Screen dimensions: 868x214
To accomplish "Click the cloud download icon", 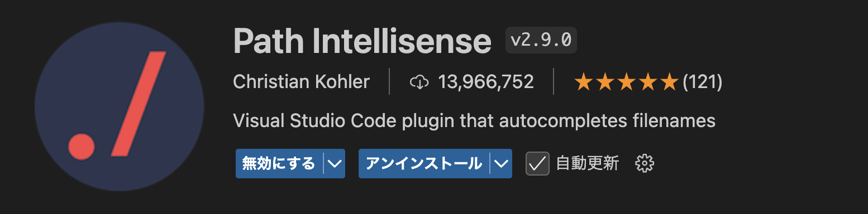I will (x=419, y=82).
